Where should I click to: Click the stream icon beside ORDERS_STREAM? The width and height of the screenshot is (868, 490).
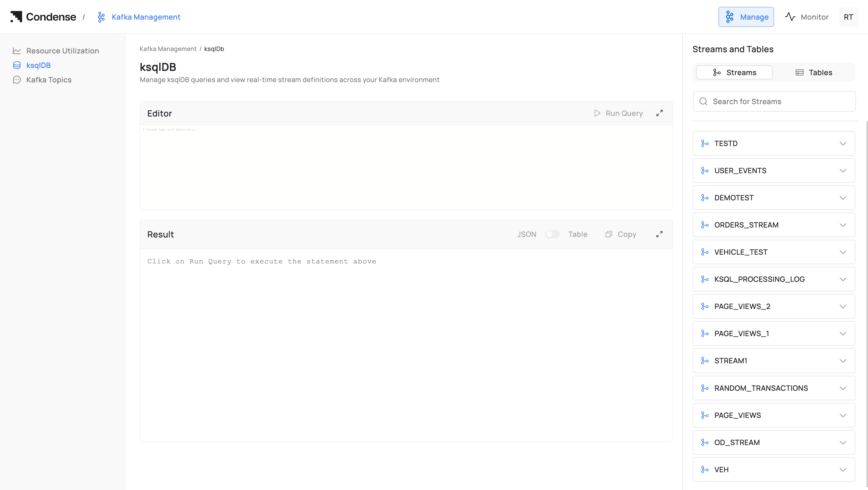click(x=705, y=225)
